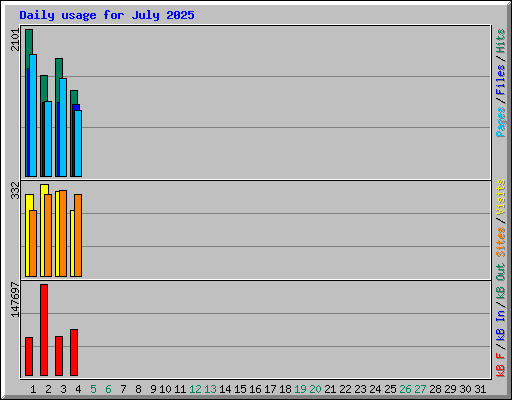Click the green weekend day 12 label

[x=195, y=389]
